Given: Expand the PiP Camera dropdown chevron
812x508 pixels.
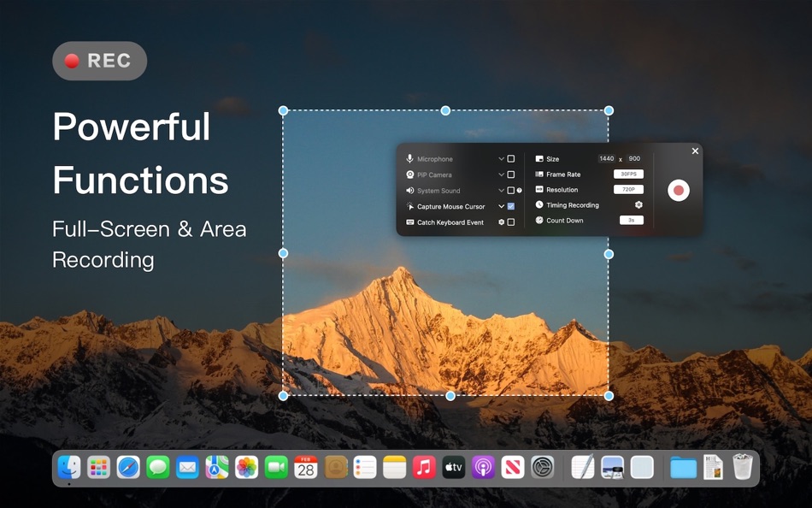Looking at the screenshot, I should point(501,174).
